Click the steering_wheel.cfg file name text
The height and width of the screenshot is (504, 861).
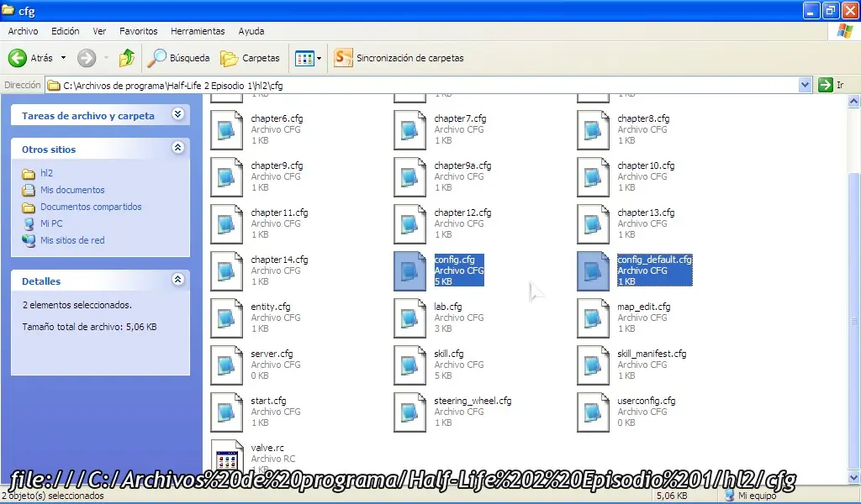[473, 401]
